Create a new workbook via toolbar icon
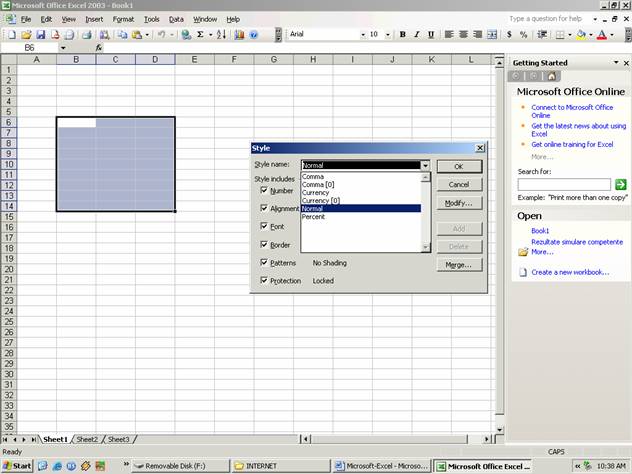The height and width of the screenshot is (474, 632). pyautogui.click(x=12, y=35)
